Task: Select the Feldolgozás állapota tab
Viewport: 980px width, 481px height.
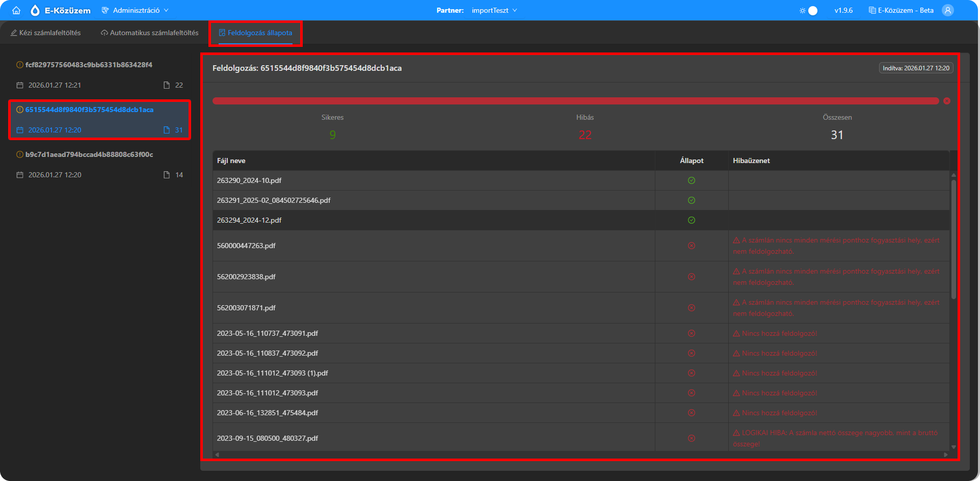Action: click(255, 33)
